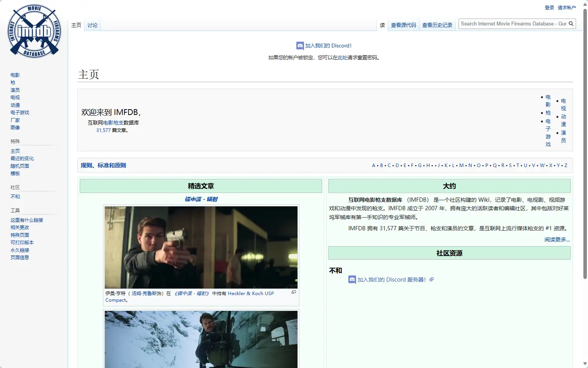588x368 pixels.
Task: Jump to letter A in the index
Action: pyautogui.click(x=373, y=165)
